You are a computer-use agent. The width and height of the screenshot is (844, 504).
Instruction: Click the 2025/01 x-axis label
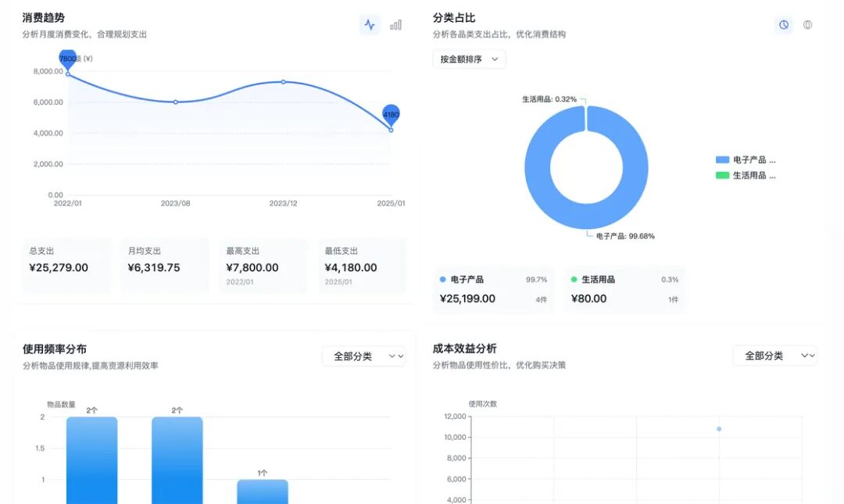click(391, 203)
